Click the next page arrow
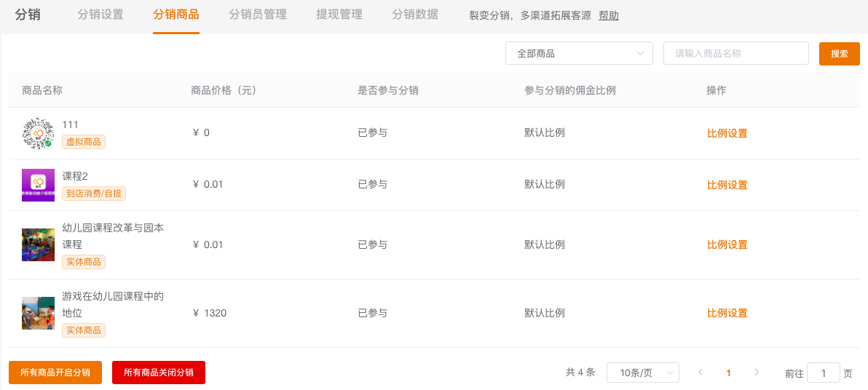 [757, 373]
